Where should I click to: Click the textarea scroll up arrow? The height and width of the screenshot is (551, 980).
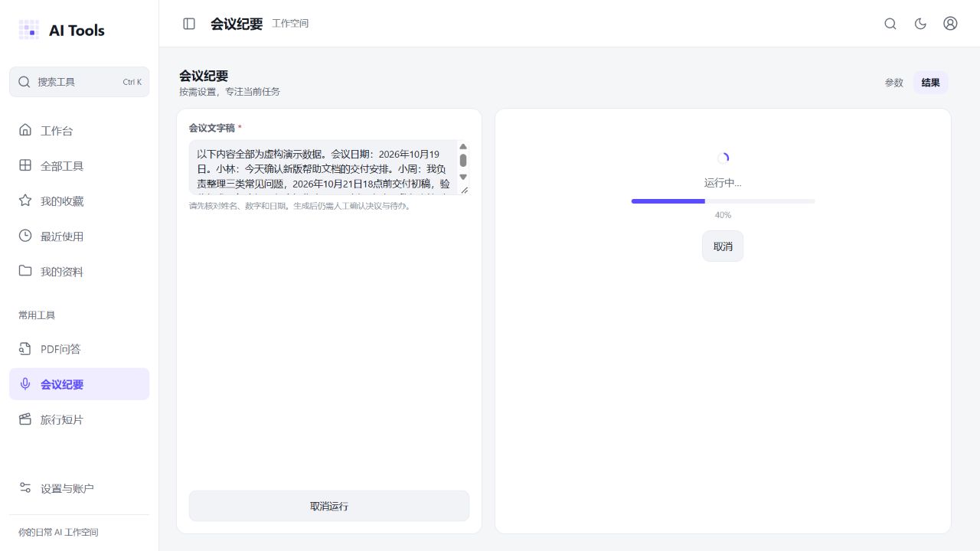tap(463, 146)
